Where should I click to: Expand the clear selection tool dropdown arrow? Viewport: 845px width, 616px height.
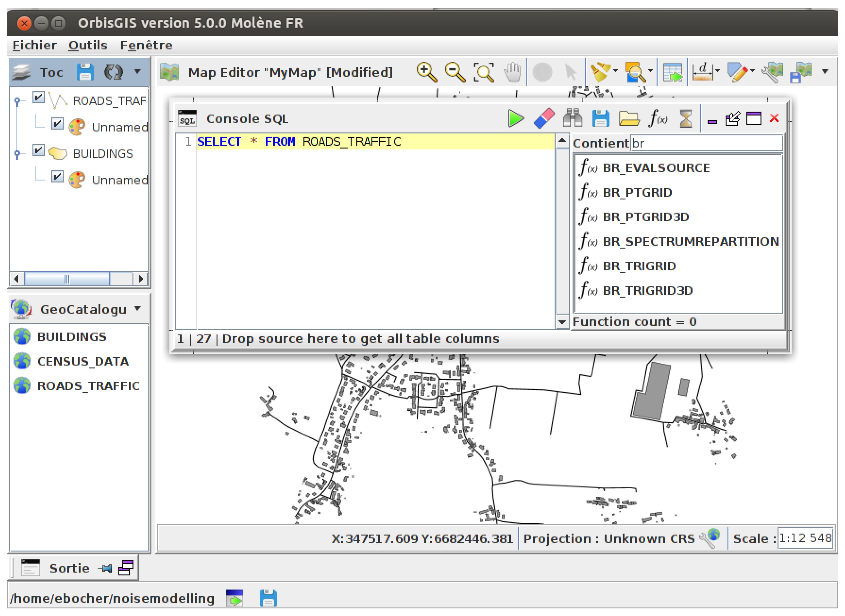click(x=615, y=71)
